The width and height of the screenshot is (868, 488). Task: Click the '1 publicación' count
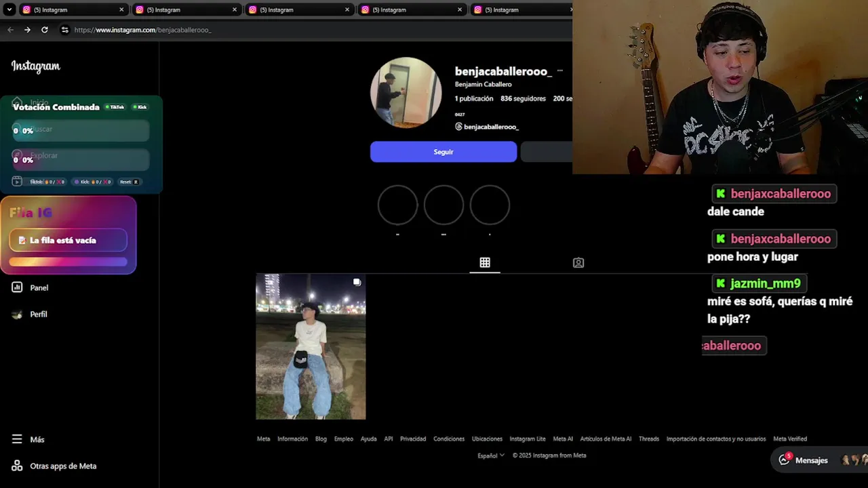pyautogui.click(x=474, y=99)
